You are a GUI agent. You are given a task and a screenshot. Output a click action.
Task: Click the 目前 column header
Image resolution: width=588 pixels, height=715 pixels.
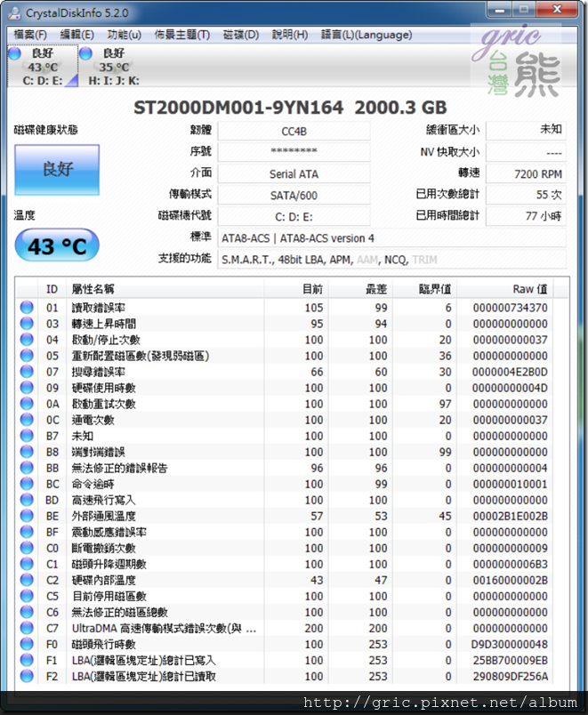[x=295, y=289]
